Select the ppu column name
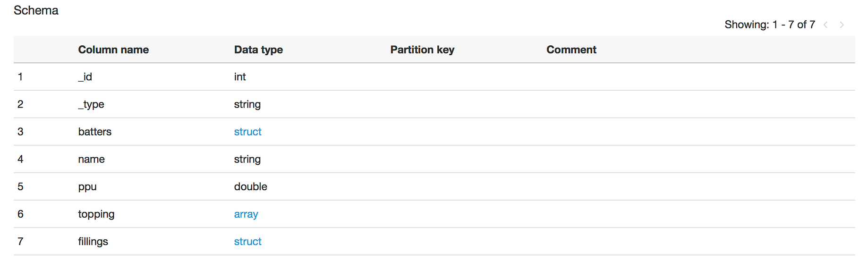The image size is (868, 279). point(87,187)
